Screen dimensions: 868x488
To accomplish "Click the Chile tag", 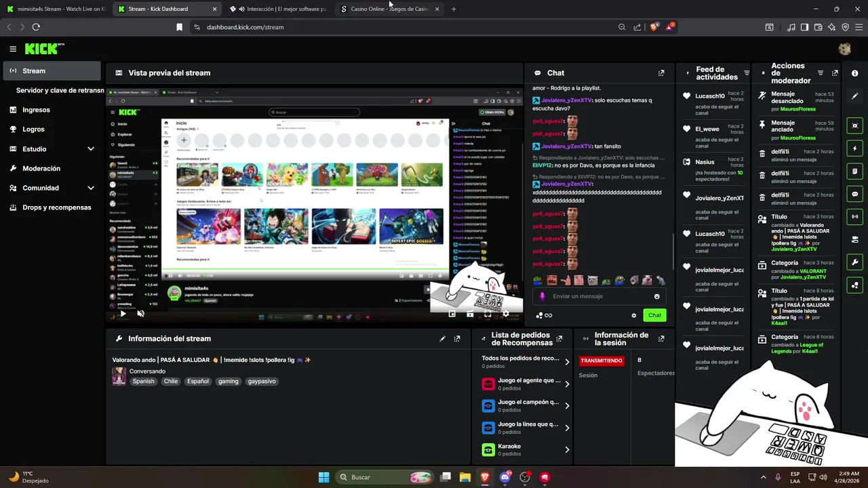I will pyautogui.click(x=171, y=381).
